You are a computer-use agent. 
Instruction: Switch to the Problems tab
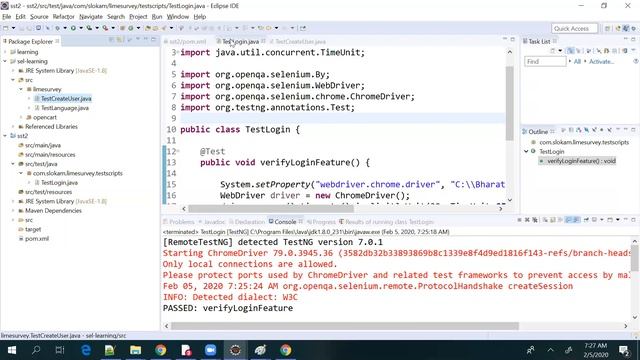coord(179,222)
